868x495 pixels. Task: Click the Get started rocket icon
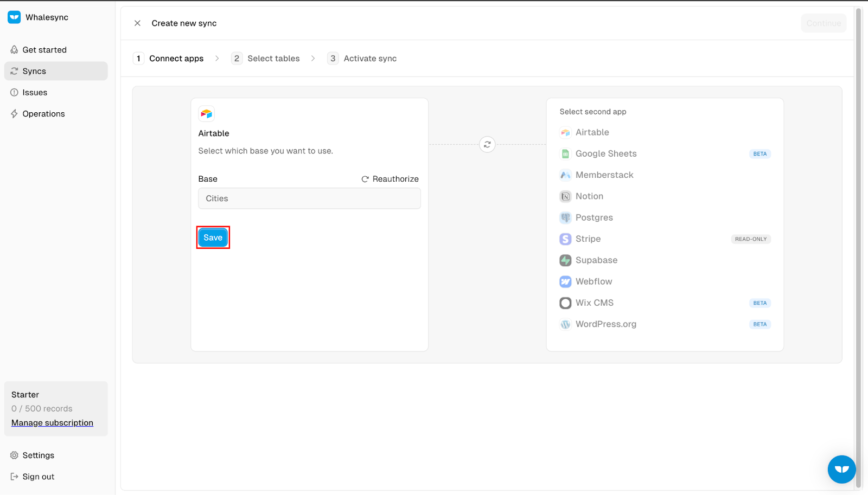tap(14, 50)
